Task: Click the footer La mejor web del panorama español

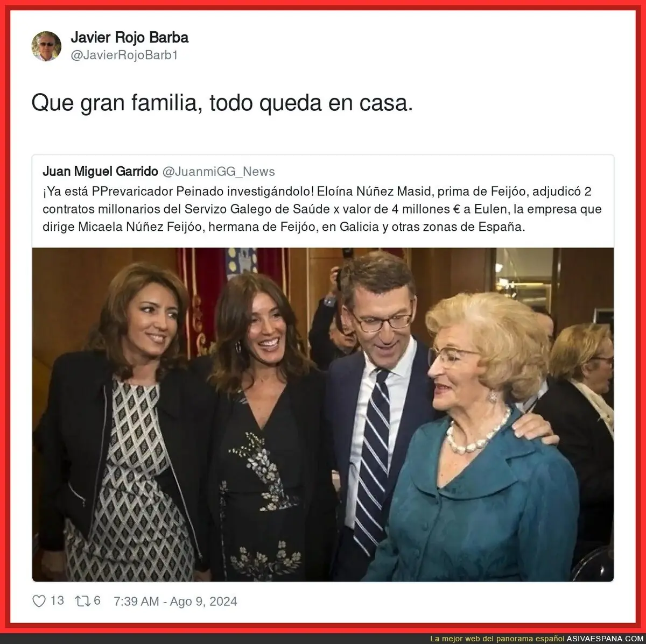Action: point(497,639)
